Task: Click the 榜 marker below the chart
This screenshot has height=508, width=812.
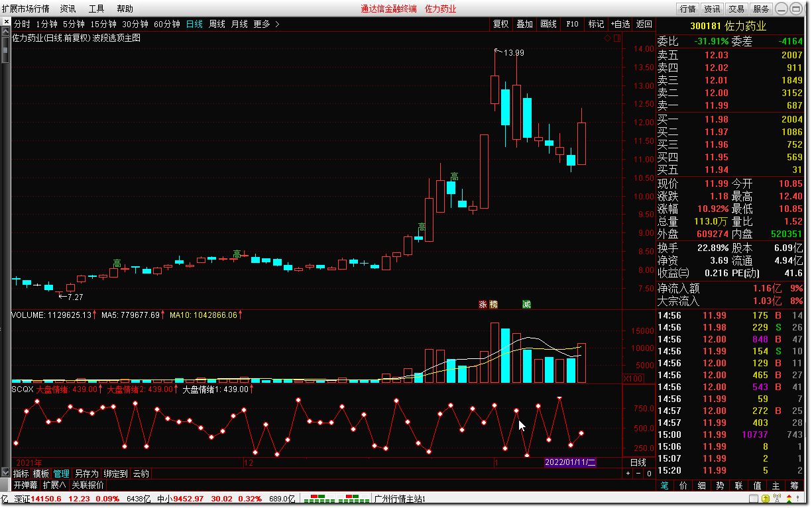Action: point(493,305)
